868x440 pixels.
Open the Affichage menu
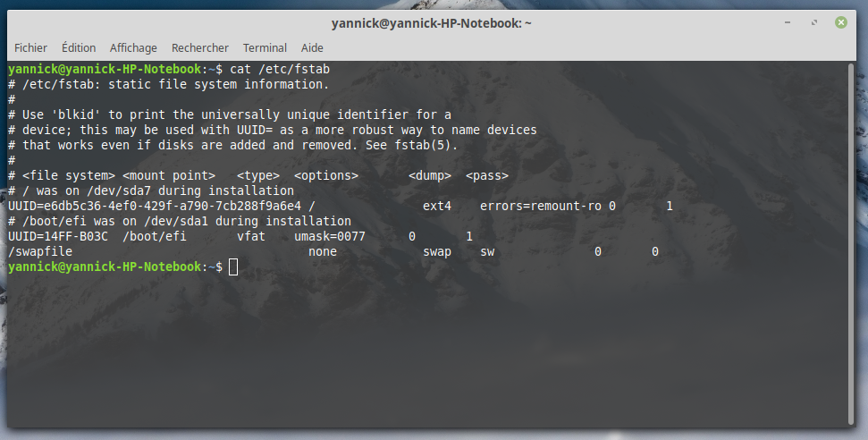133,47
